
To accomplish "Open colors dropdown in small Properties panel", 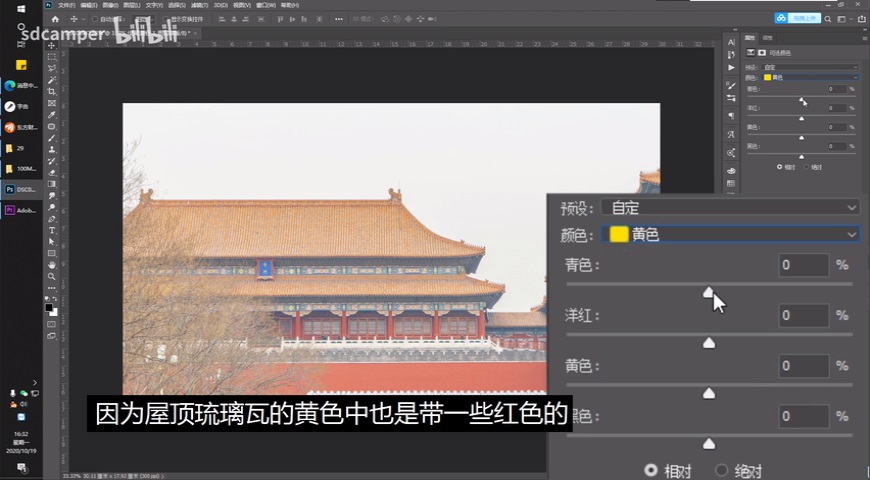I will coord(810,77).
